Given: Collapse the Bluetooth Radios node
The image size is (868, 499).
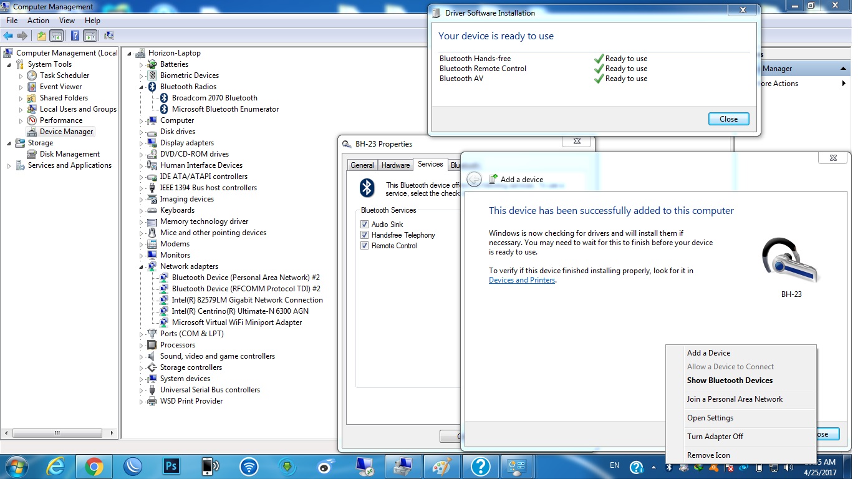Looking at the screenshot, I should click(x=141, y=86).
